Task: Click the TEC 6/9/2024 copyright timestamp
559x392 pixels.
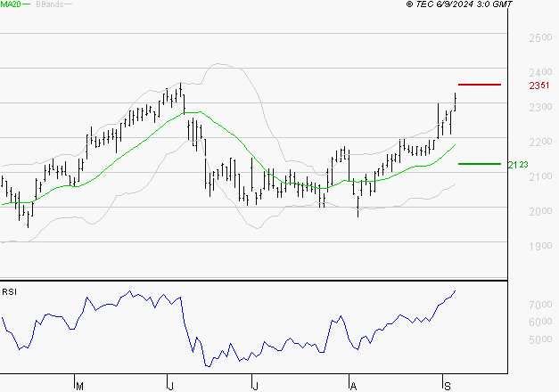Action: click(x=459, y=4)
